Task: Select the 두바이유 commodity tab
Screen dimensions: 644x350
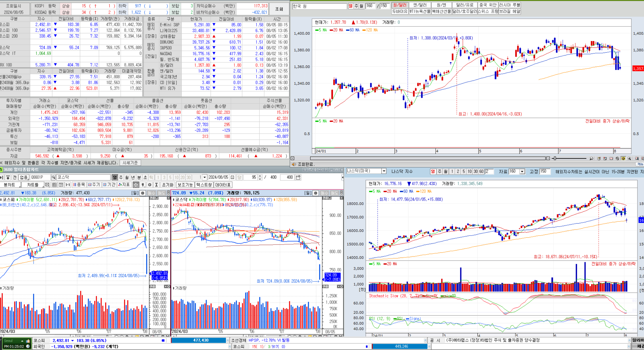Action: coord(400,11)
